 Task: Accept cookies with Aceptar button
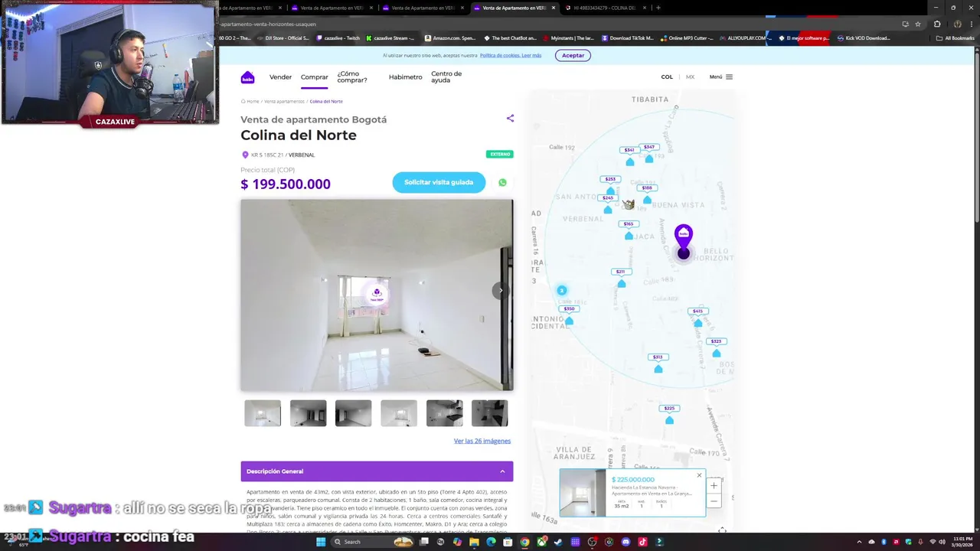click(x=573, y=55)
